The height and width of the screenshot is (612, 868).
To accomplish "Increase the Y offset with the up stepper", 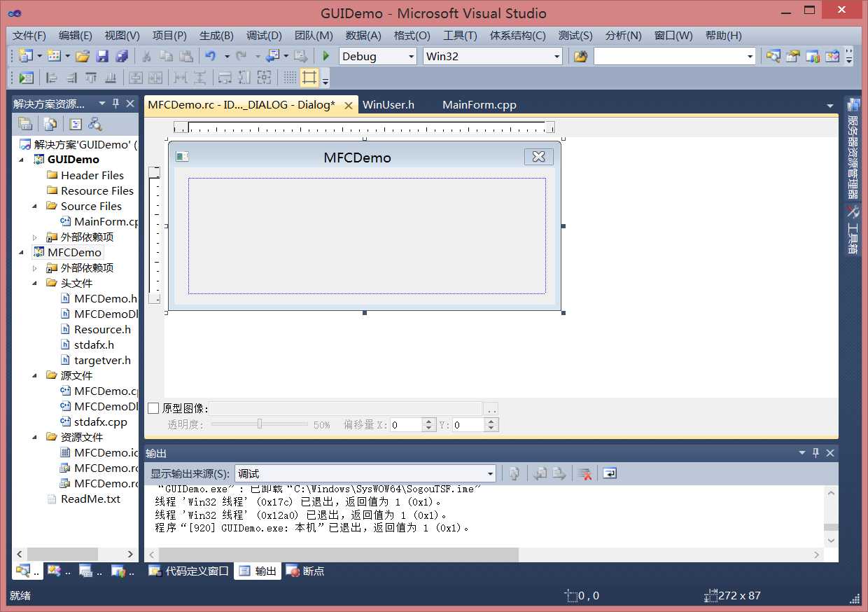I will [x=491, y=421].
